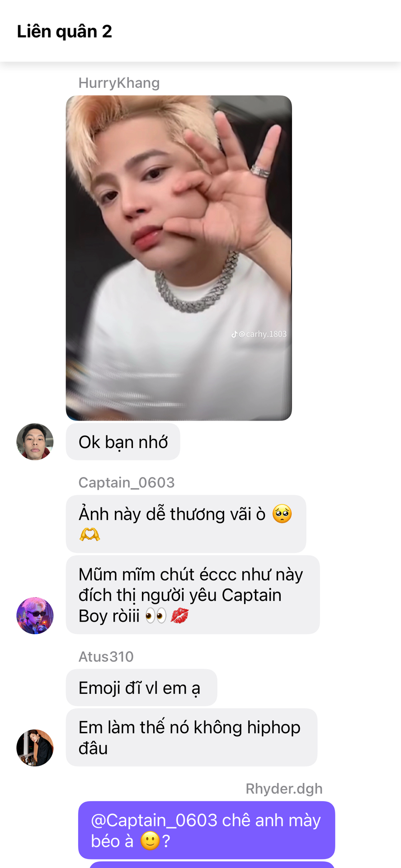
Task: Tap the 'Mũm mĩm chút éccc' message bubble
Action: tap(193, 594)
